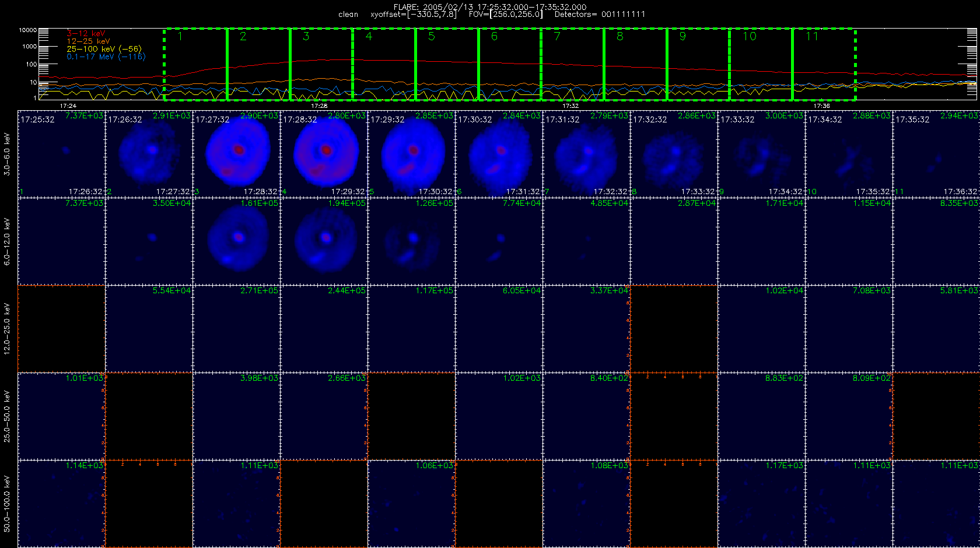The height and width of the screenshot is (548, 980).
Task: Click the '6.0-12.0 keV' row label
Action: point(7,241)
